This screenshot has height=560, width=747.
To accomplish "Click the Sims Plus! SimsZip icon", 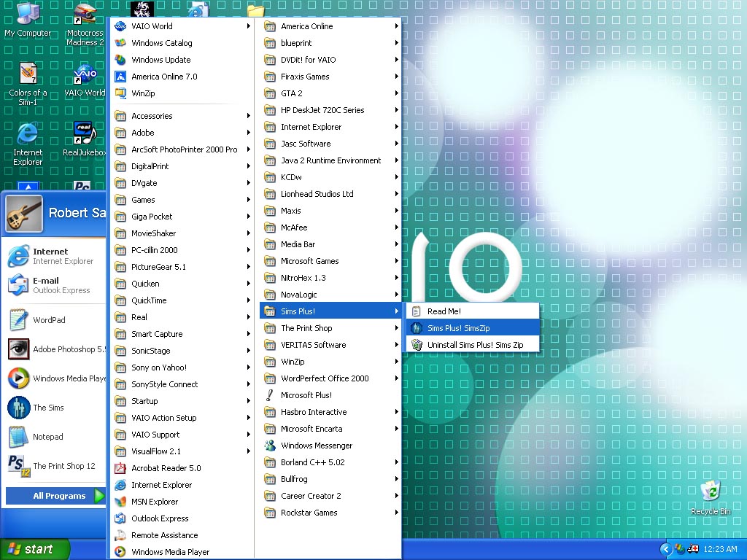I will click(417, 328).
